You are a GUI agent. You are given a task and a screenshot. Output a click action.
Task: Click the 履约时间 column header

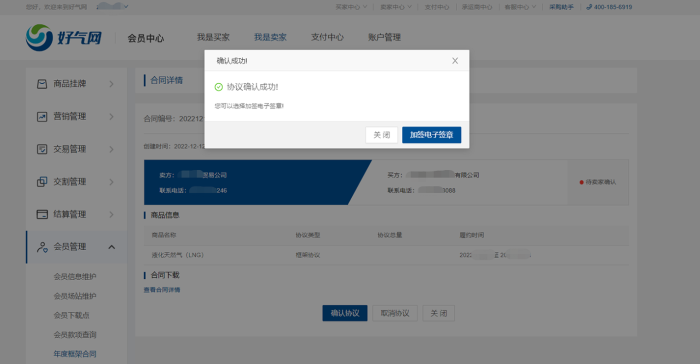[472, 235]
